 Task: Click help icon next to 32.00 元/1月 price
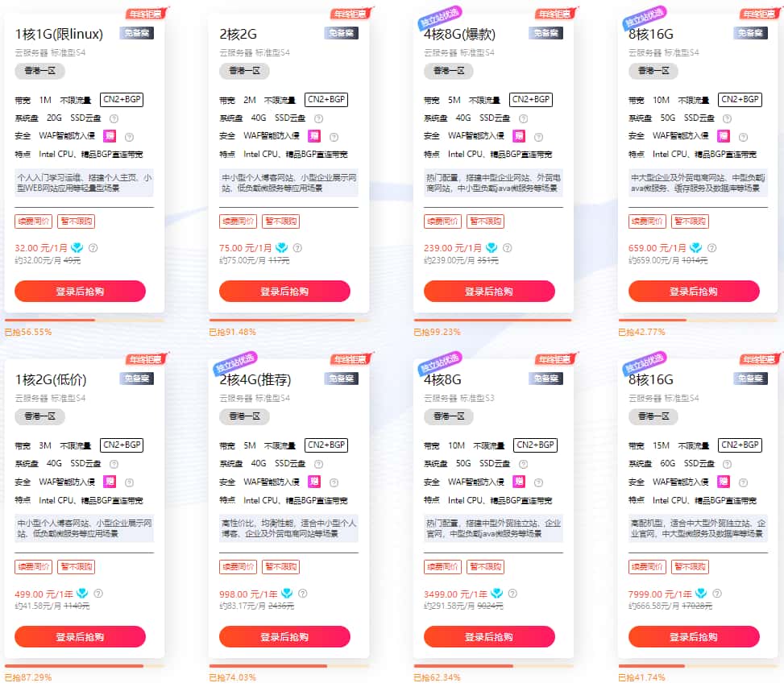pyautogui.click(x=93, y=248)
